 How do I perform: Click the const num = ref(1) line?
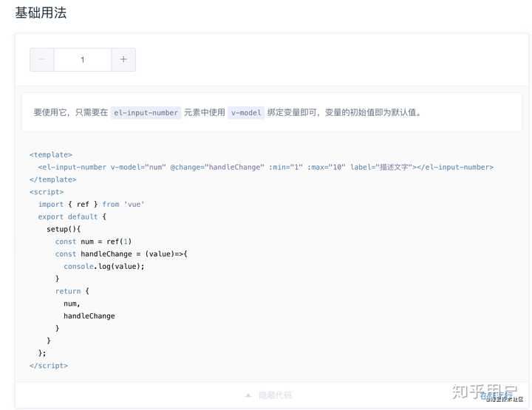(93, 242)
